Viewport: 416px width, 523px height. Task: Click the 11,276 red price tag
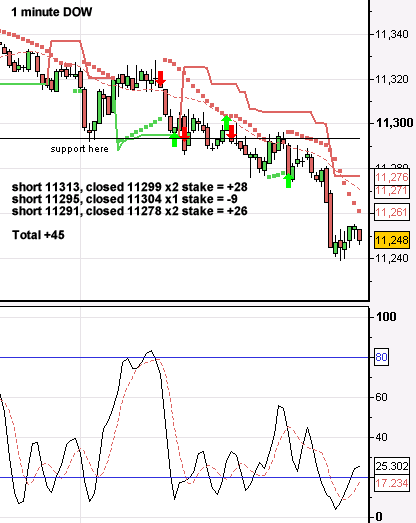392,177
